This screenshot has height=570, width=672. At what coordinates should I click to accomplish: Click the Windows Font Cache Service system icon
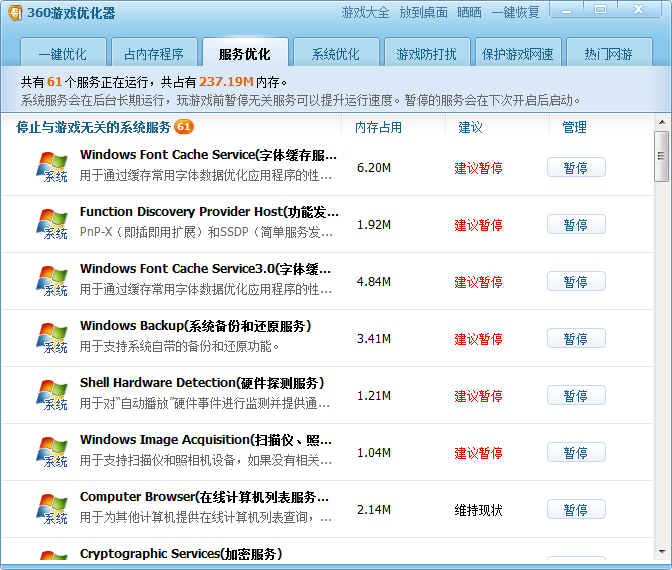coord(51,167)
